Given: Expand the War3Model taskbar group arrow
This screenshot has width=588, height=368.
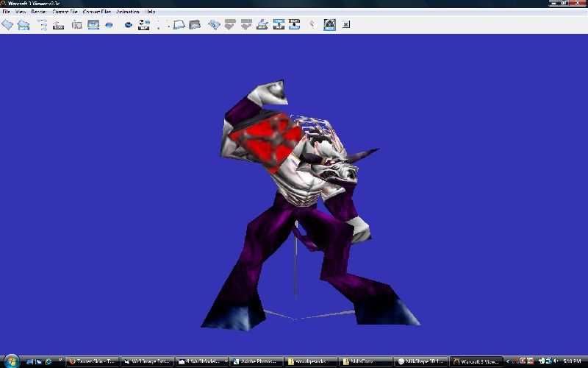Looking at the screenshot, I should 226,361.
